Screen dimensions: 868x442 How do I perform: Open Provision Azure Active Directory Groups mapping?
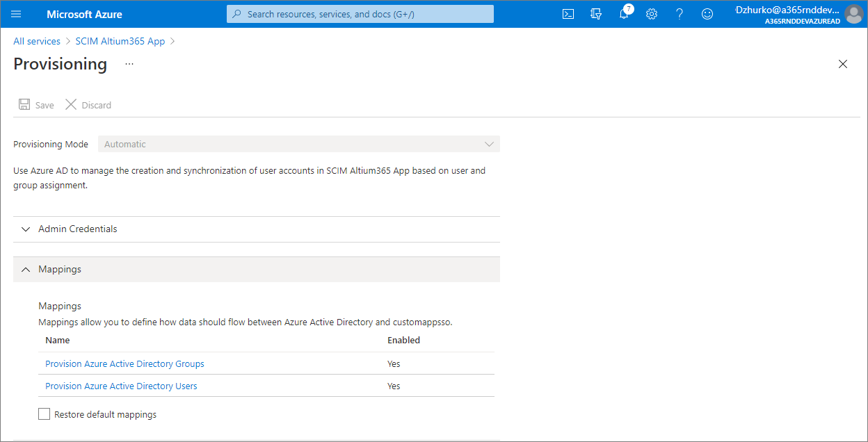124,364
